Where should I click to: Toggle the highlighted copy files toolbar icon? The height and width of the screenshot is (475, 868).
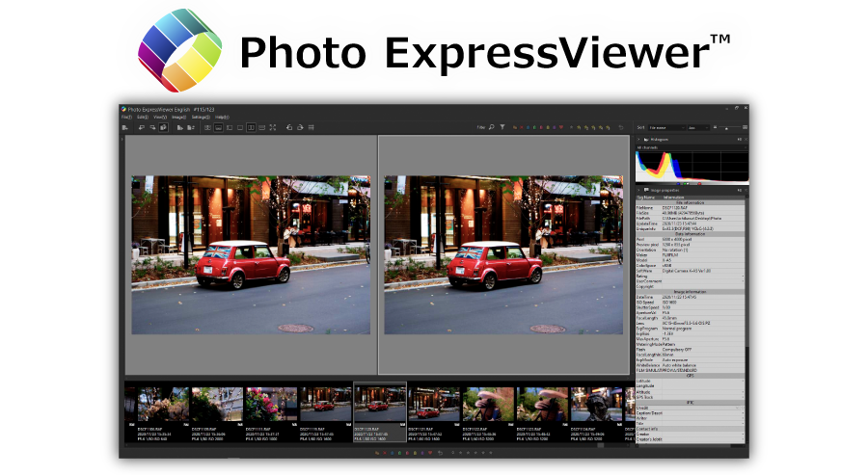[x=163, y=128]
